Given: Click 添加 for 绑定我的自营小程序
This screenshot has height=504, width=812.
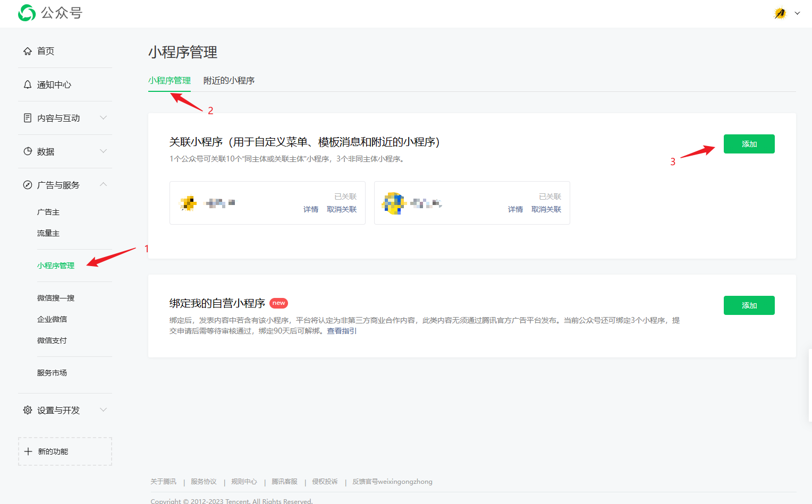Looking at the screenshot, I should [x=749, y=305].
